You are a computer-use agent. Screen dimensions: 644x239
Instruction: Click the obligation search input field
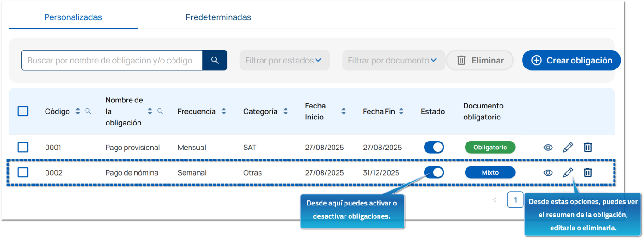pyautogui.click(x=112, y=60)
